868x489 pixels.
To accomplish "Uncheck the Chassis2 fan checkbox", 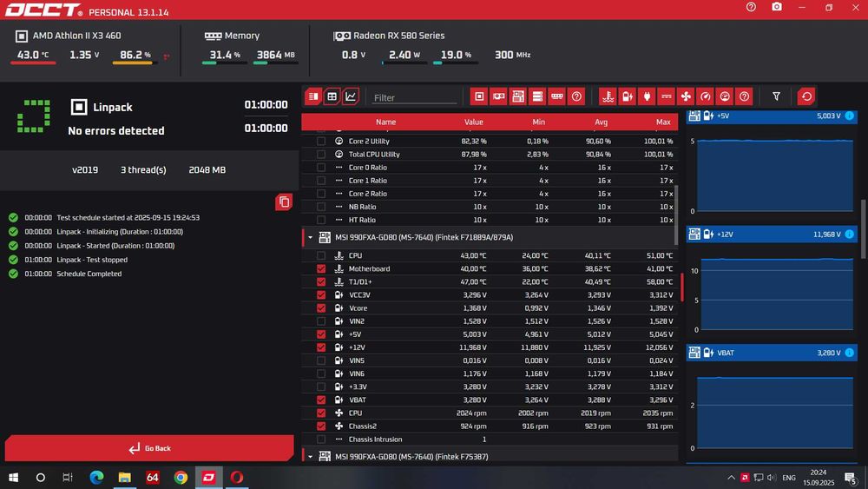I will click(x=321, y=426).
